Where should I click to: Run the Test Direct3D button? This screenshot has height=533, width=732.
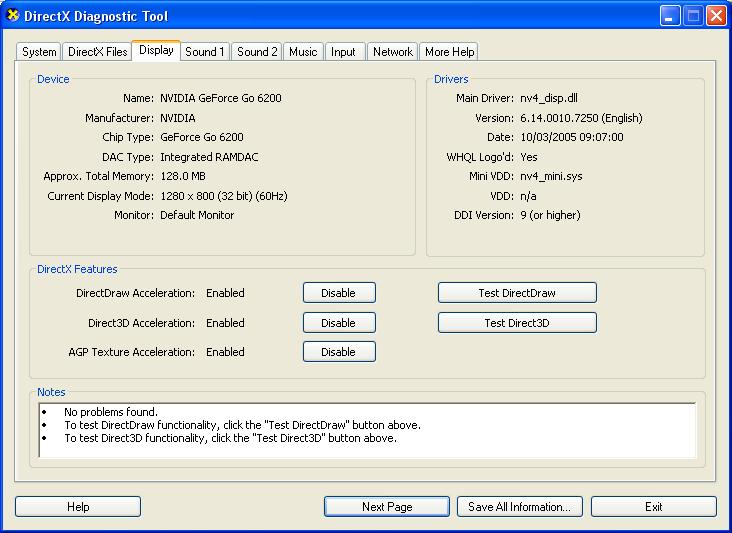pyautogui.click(x=517, y=323)
